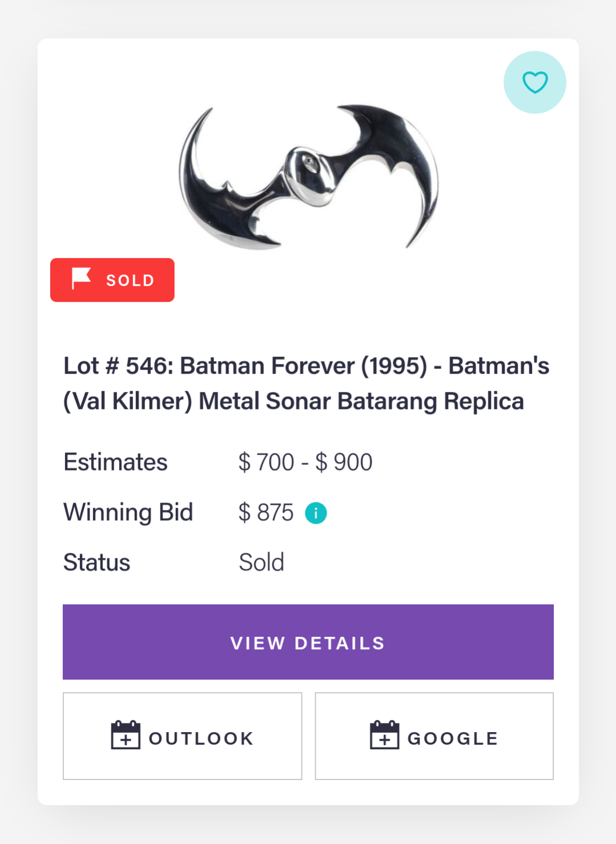Click the $ 700 - $ 900 estimate range
616x844 pixels.
click(305, 462)
